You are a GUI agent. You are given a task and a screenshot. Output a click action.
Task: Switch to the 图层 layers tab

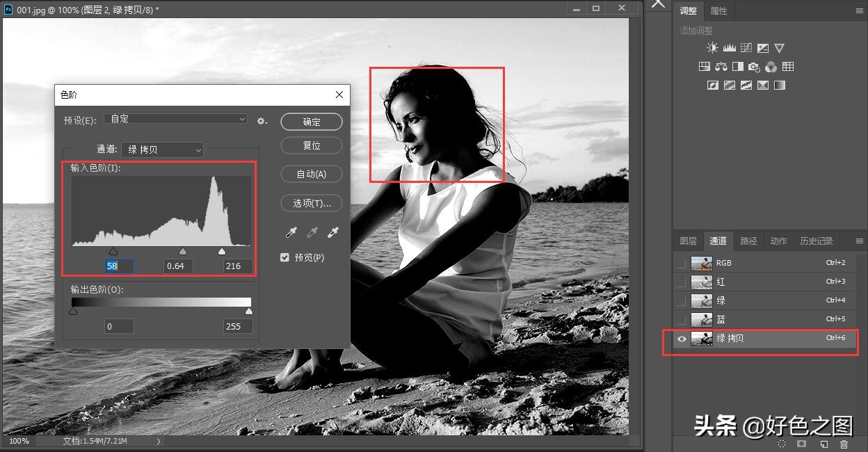(688, 241)
